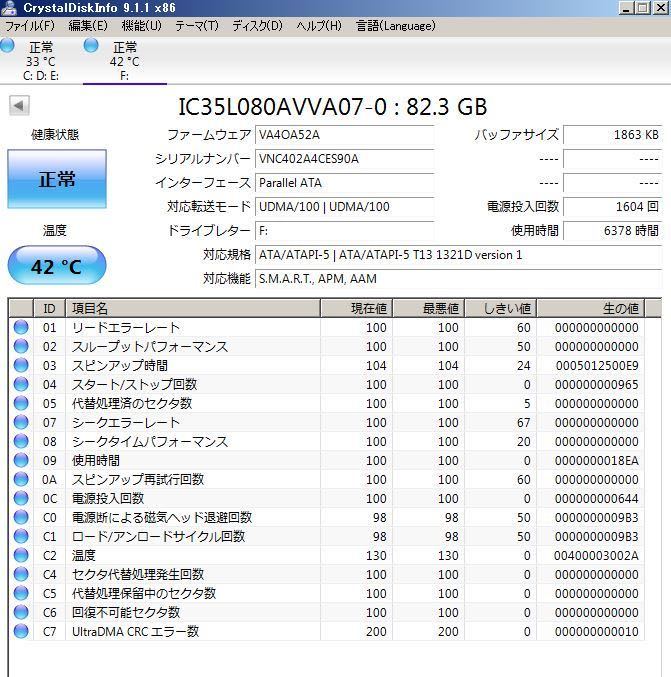Screen dimensions: 671x677
Task: Open the テーマ(T) menu
Action: (x=196, y=26)
